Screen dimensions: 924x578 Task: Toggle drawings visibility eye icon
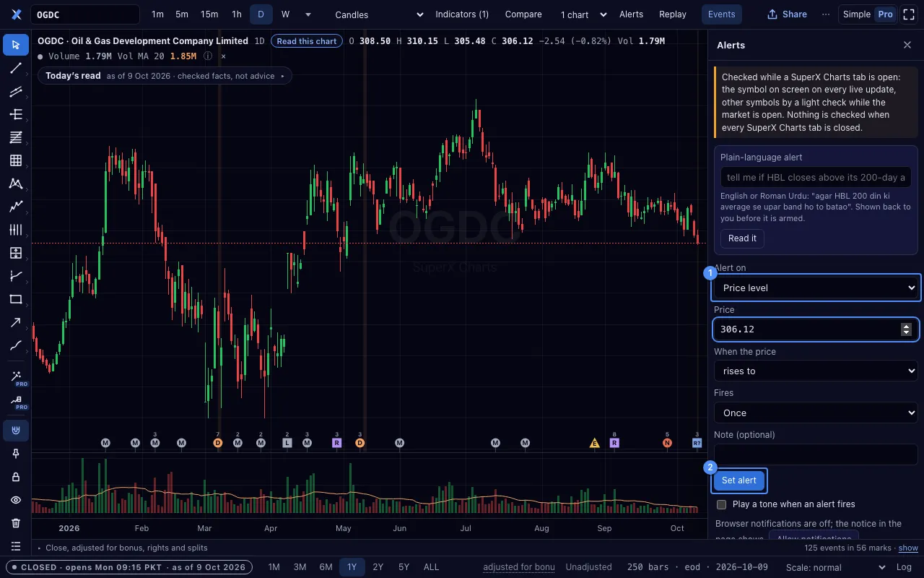pyautogui.click(x=16, y=500)
